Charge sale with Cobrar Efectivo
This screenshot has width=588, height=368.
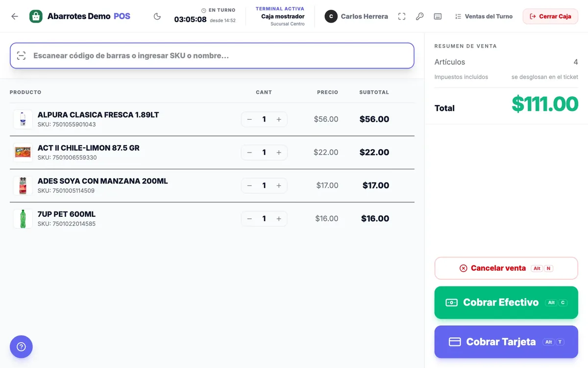coord(506,303)
